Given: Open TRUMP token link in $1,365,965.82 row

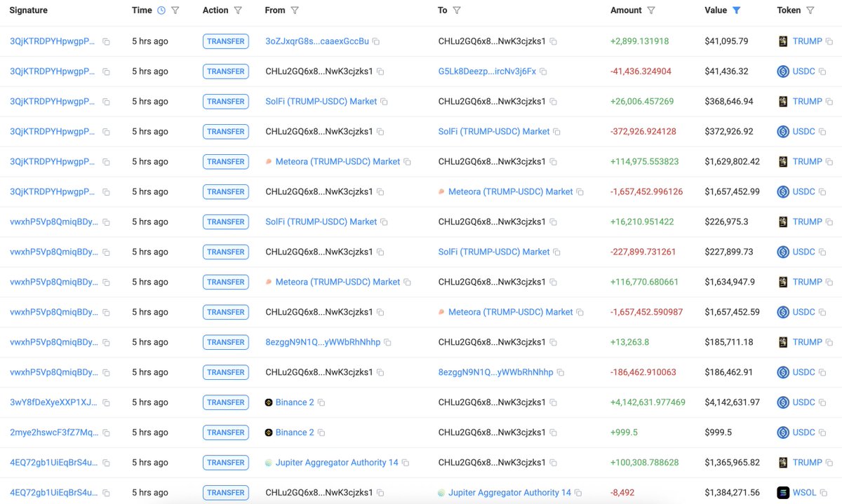Looking at the screenshot, I should [808, 463].
